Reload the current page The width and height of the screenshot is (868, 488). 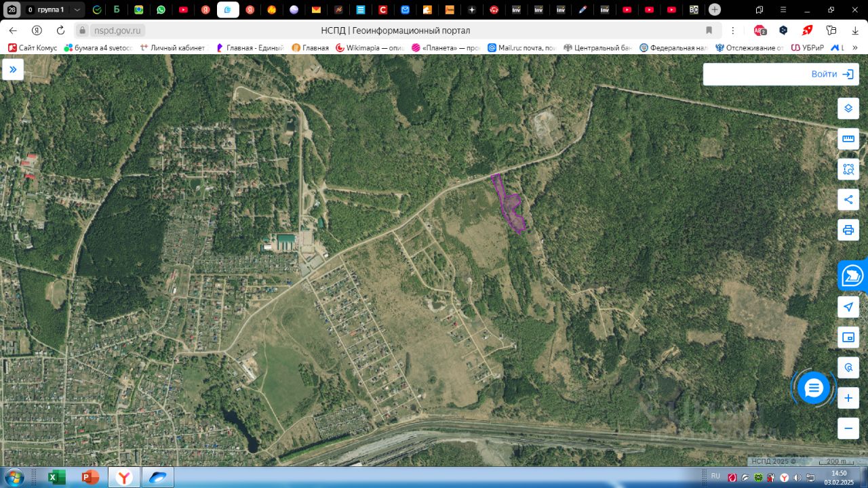[x=60, y=30]
